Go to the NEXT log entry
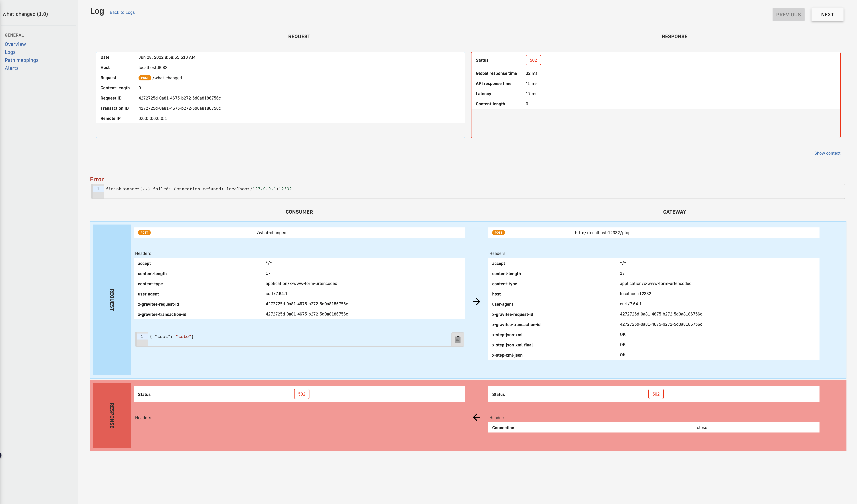The height and width of the screenshot is (504, 857). [x=827, y=15]
